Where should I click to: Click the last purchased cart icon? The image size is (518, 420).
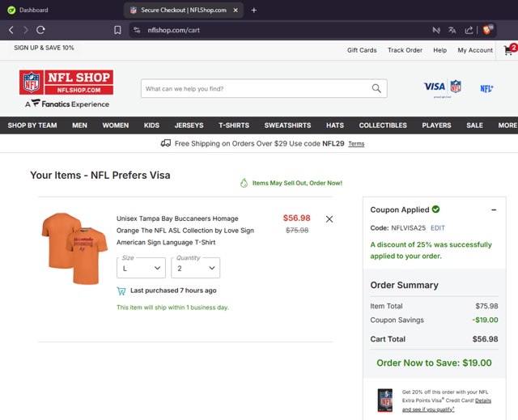tap(121, 291)
